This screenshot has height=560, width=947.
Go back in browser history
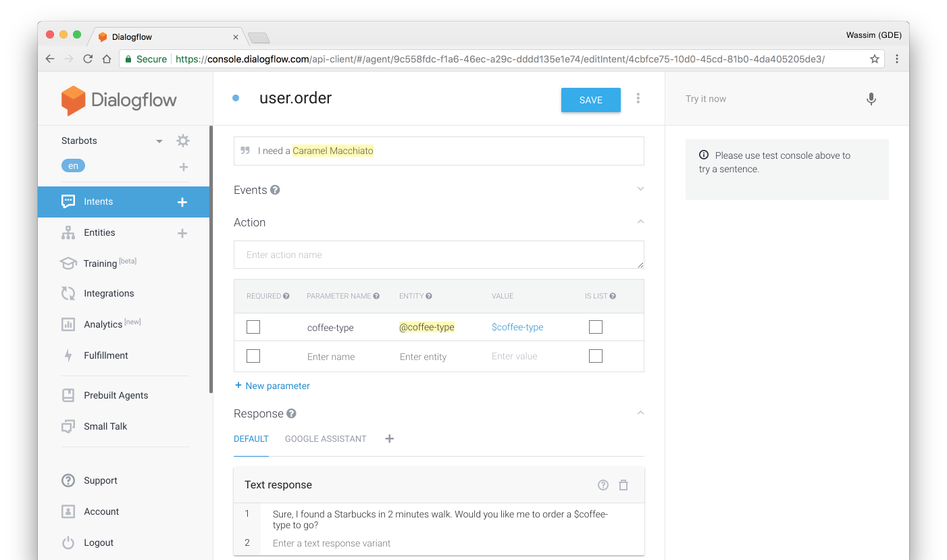click(x=50, y=59)
